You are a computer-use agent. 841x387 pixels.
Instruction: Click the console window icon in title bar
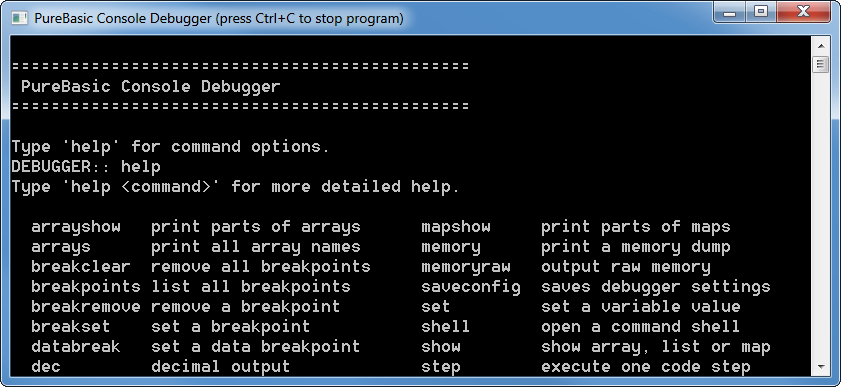(20, 18)
